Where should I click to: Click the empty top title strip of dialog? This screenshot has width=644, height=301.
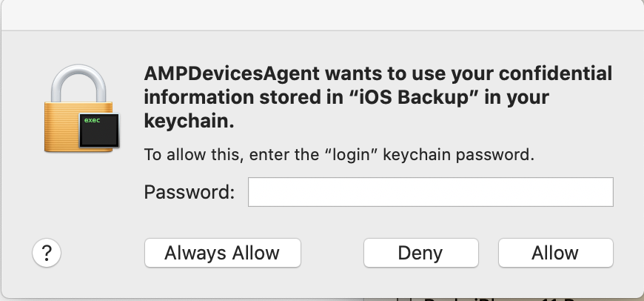[x=322, y=15]
